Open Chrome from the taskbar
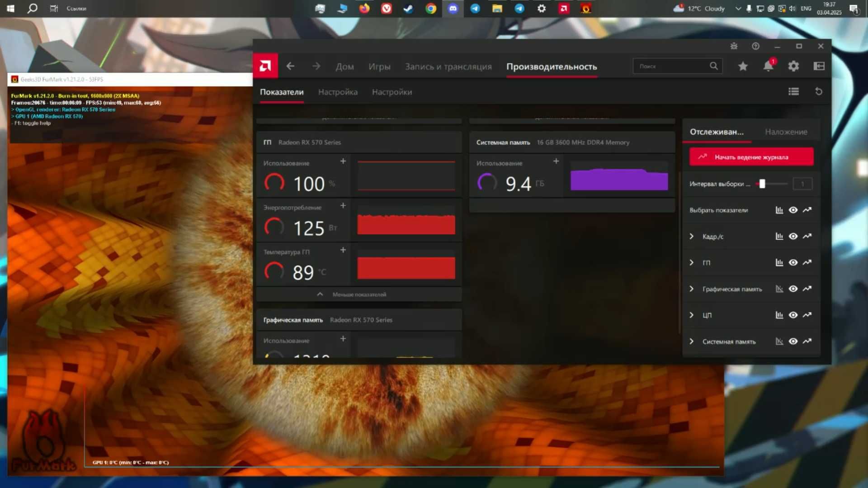Image resolution: width=868 pixels, height=488 pixels. [x=431, y=9]
